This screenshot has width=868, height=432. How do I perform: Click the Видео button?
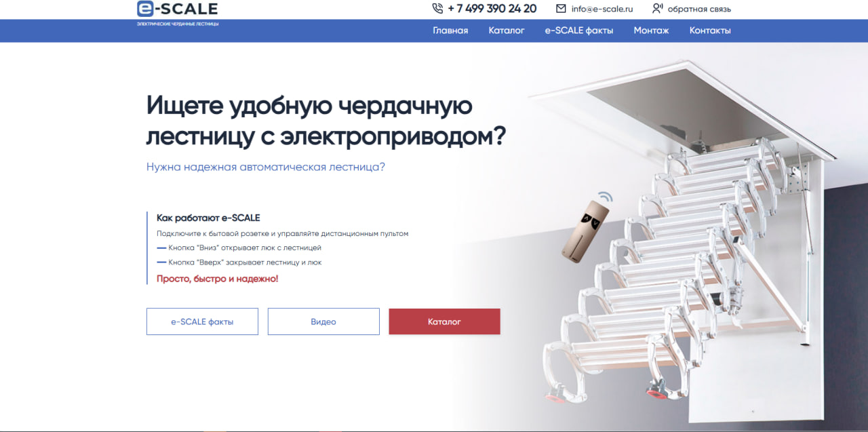tap(323, 321)
